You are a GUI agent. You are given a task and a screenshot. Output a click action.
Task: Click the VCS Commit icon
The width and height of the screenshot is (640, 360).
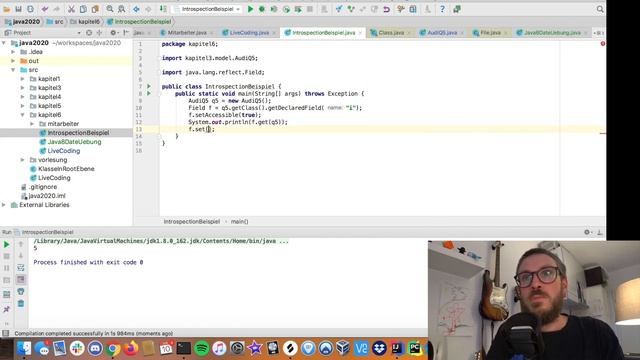pyautogui.click(x=351, y=9)
